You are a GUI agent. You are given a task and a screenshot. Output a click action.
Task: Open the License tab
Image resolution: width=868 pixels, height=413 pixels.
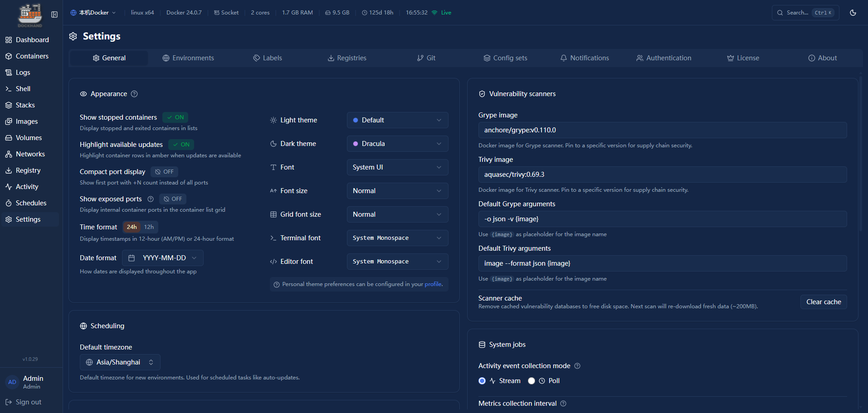(x=743, y=58)
